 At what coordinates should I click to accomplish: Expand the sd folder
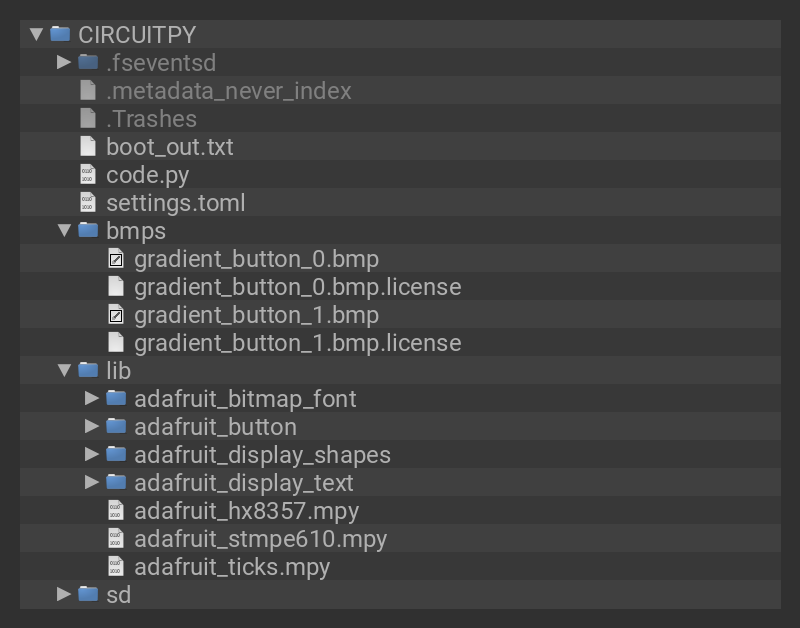64,595
